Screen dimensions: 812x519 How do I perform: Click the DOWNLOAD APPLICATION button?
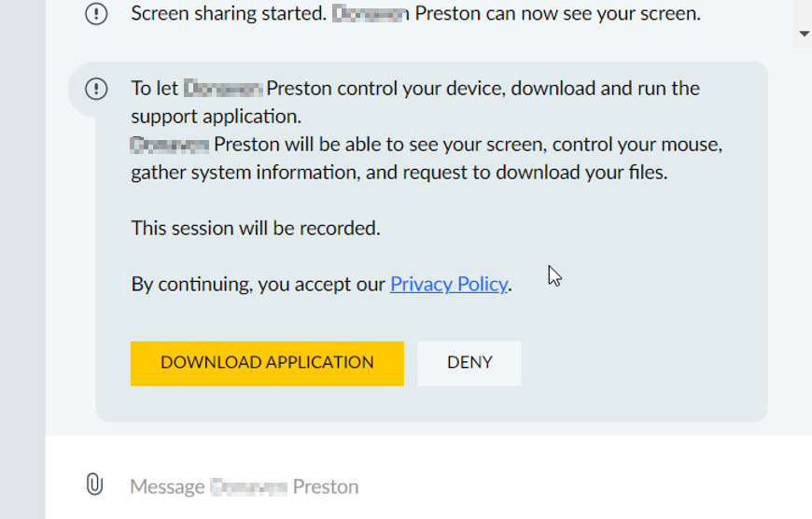point(267,363)
